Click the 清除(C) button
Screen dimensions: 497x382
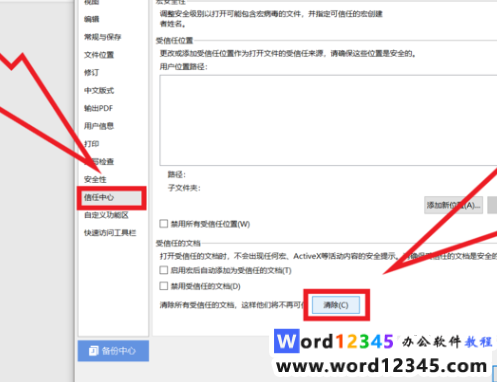tap(336, 305)
